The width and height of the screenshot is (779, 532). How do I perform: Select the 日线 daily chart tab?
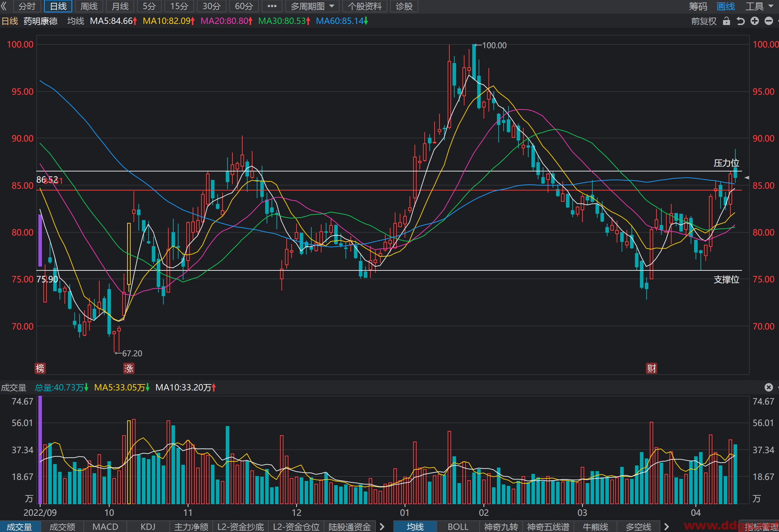point(58,6)
